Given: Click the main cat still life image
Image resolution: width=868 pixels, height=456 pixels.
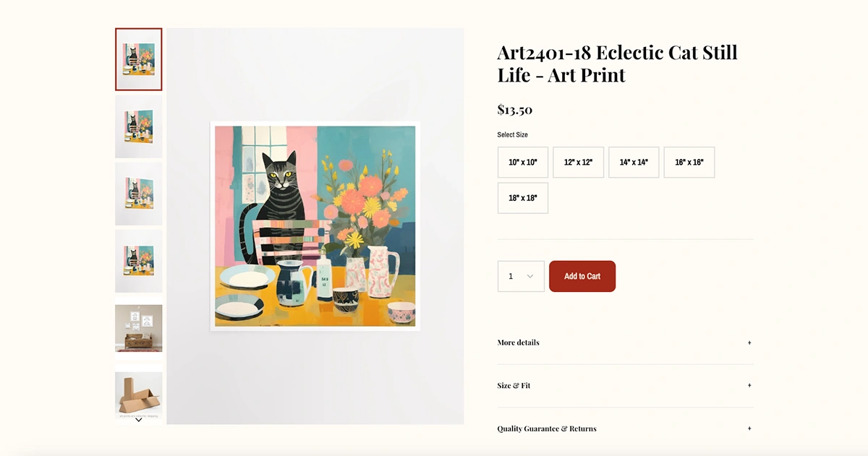Looking at the screenshot, I should point(315,226).
